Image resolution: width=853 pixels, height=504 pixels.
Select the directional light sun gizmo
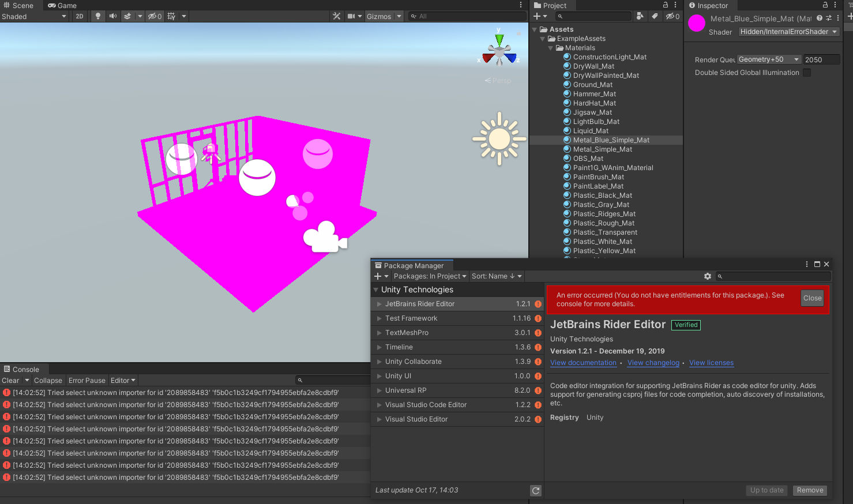click(499, 139)
